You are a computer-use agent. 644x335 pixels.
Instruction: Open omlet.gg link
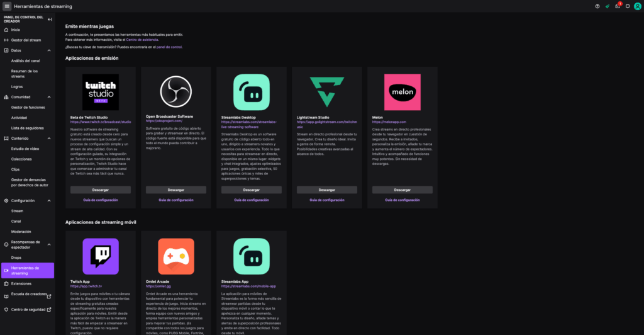point(158,286)
